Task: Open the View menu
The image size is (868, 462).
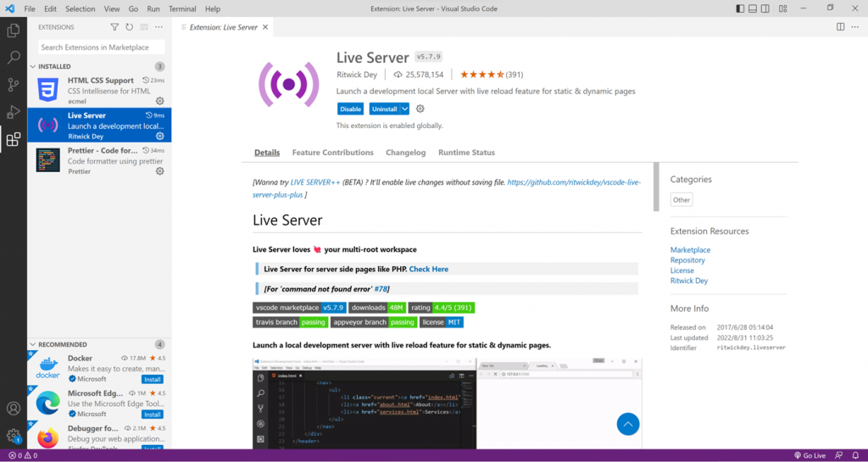Action: pyautogui.click(x=112, y=8)
